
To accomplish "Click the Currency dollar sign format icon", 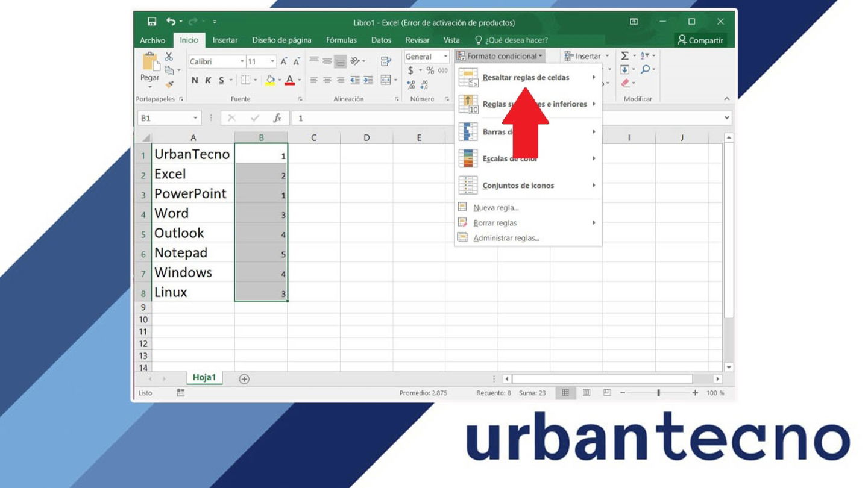I will (x=410, y=70).
